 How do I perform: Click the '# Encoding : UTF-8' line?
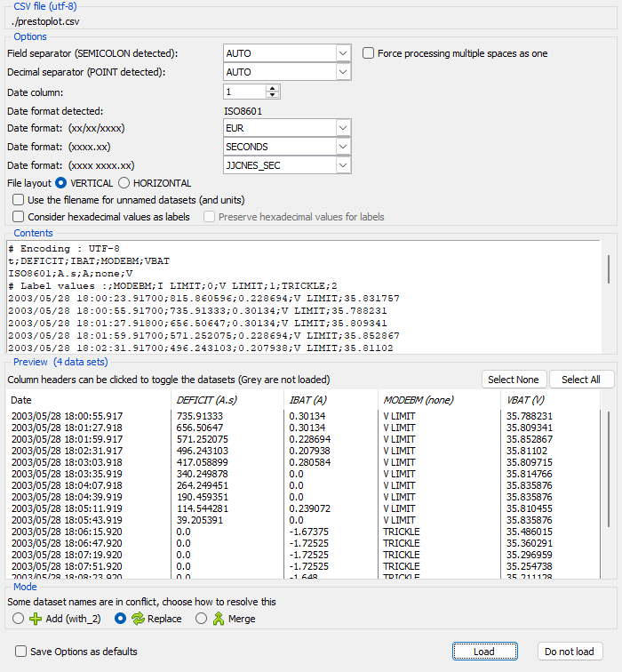(64, 249)
